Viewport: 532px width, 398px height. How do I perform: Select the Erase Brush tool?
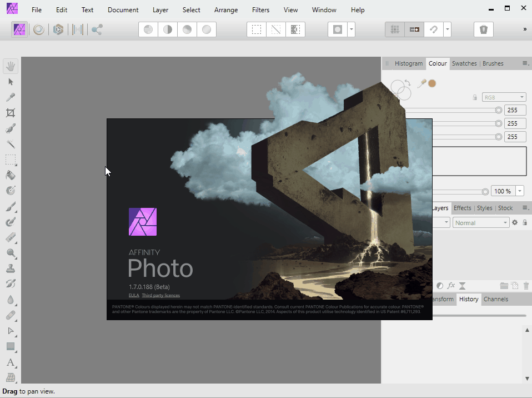pos(11,237)
